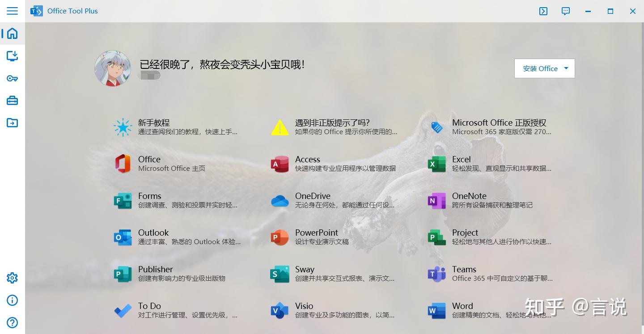Open the Activation key icon in sidebar

click(x=12, y=78)
